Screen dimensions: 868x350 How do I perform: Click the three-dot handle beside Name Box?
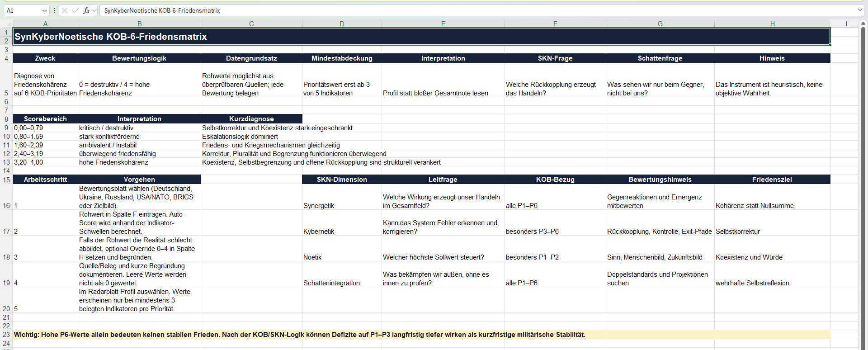click(x=54, y=10)
